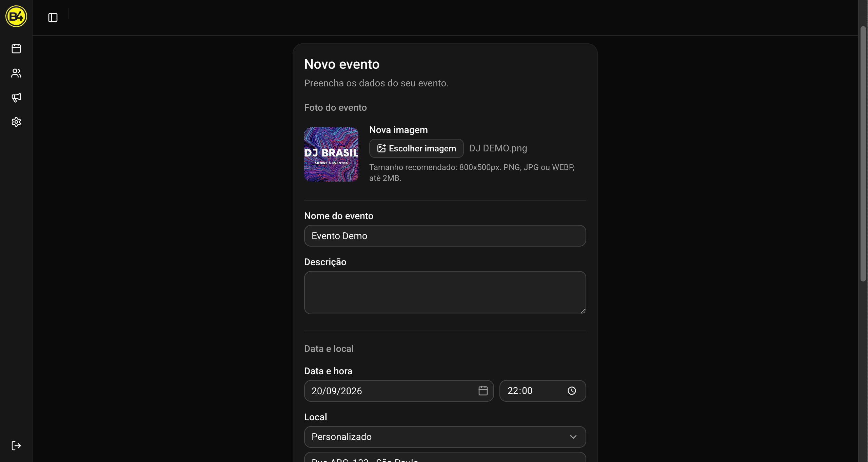868x462 pixels.
Task: Open the settings gear in sidebar
Action: pyautogui.click(x=16, y=122)
